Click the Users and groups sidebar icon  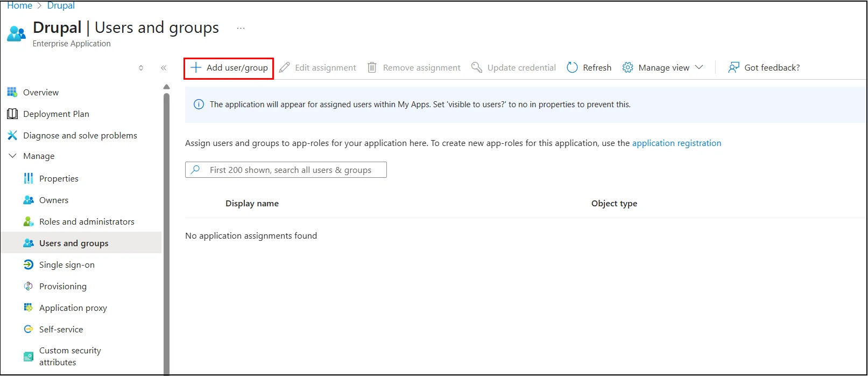pyautogui.click(x=29, y=243)
